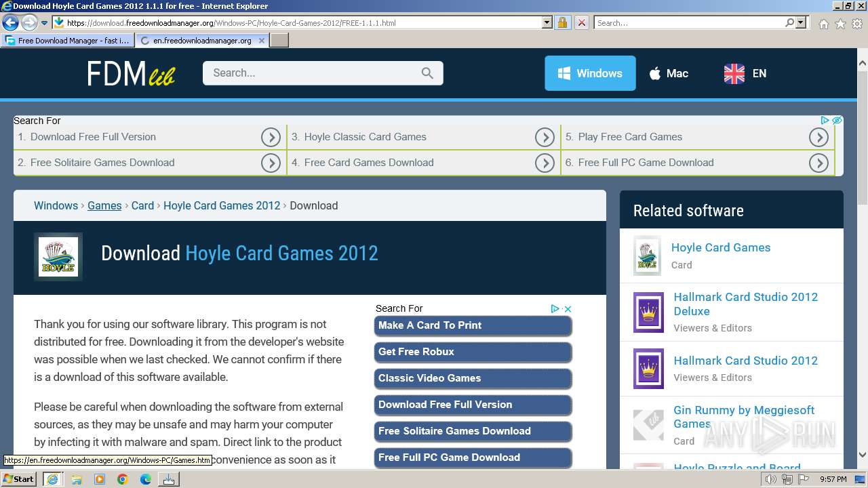Go to Games breadcrumb link

[104, 205]
